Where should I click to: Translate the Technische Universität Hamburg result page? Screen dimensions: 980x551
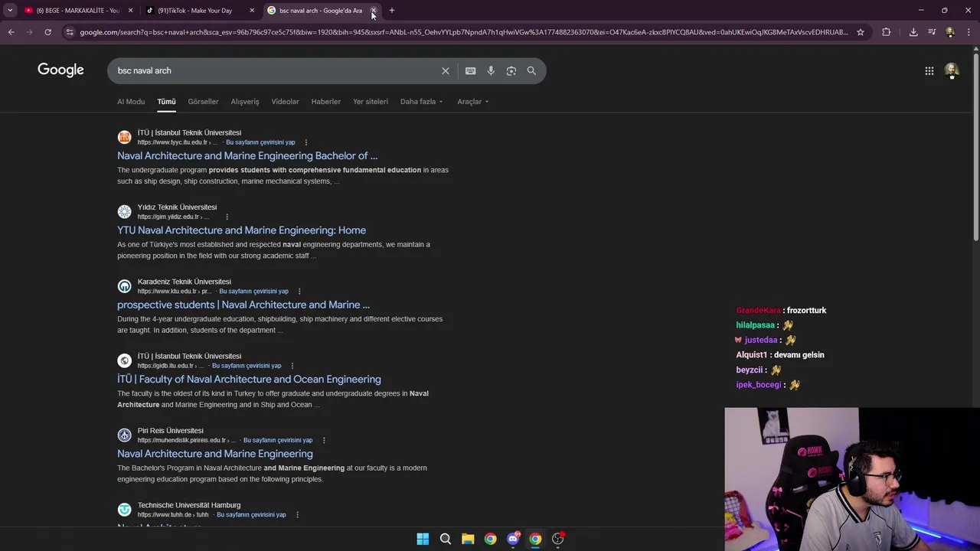(251, 515)
